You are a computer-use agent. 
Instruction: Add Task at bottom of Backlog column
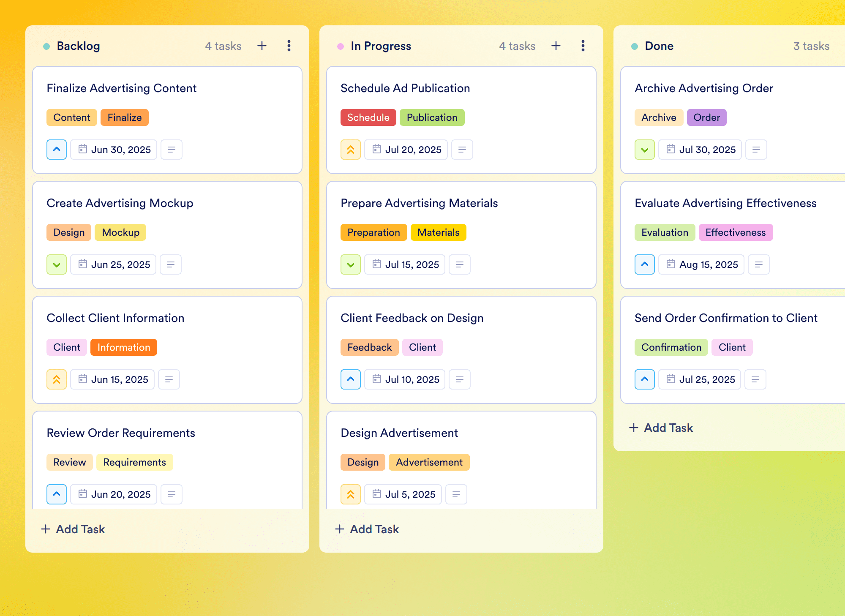tap(73, 529)
